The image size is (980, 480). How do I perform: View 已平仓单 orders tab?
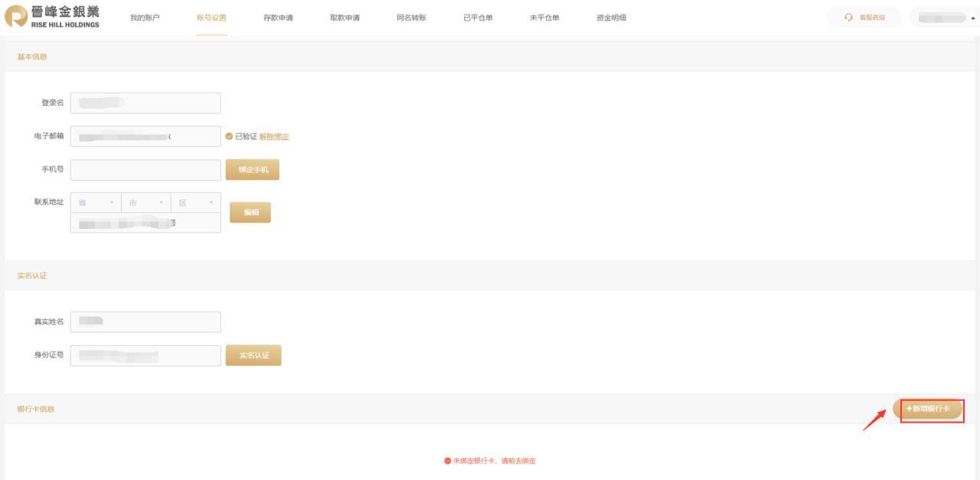point(478,18)
